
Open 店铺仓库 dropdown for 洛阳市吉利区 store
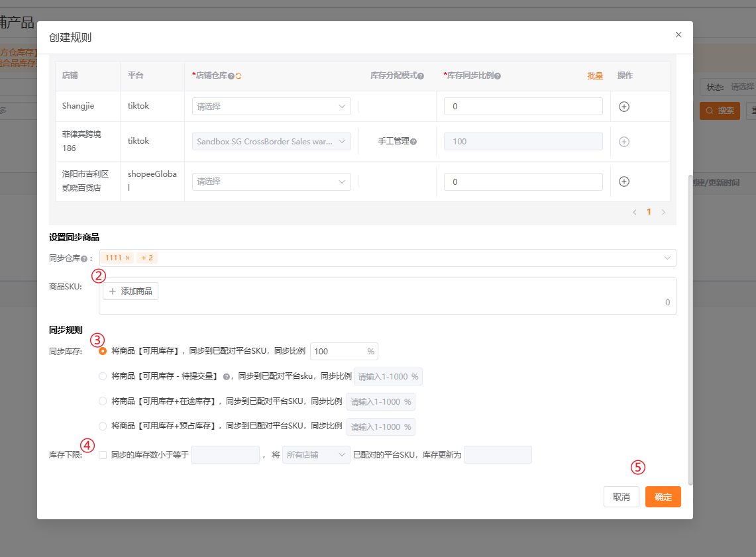tap(272, 181)
